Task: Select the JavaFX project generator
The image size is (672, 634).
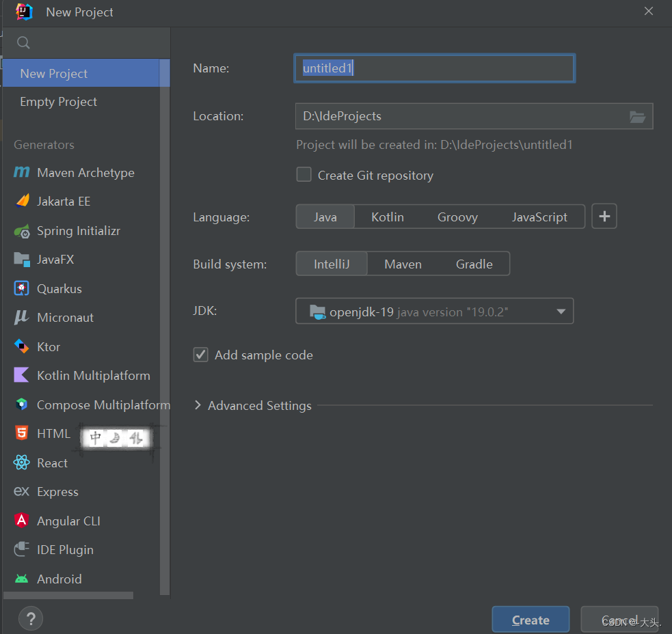Action: pyautogui.click(x=60, y=260)
